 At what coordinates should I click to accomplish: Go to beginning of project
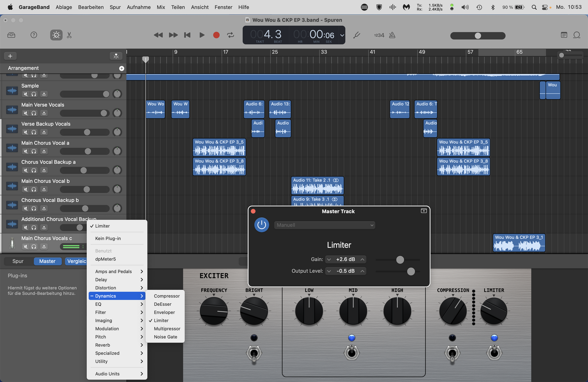(x=187, y=35)
